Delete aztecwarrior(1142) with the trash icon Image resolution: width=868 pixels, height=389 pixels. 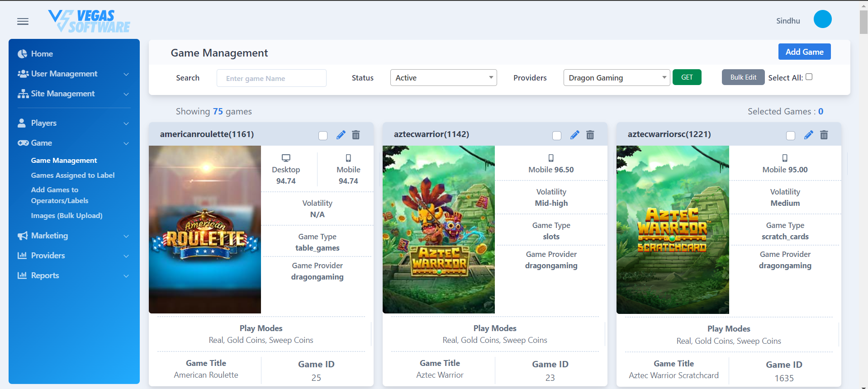[590, 135]
